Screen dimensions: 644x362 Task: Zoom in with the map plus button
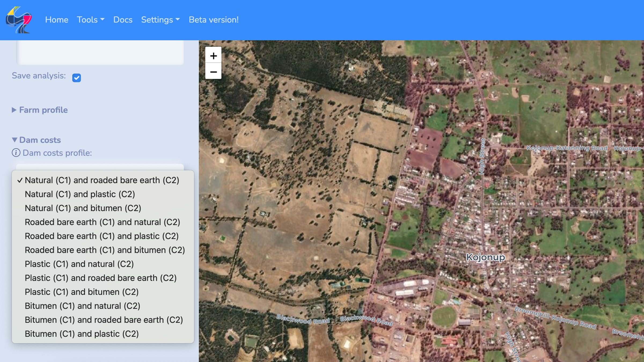(x=213, y=56)
